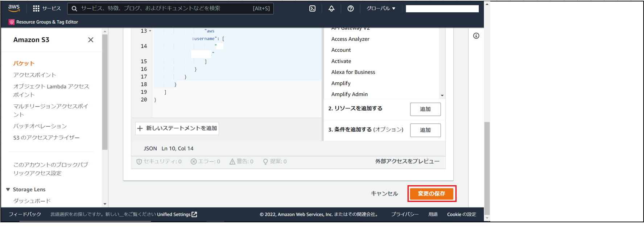This screenshot has width=644, height=235.
Task: Click the page vertical scrollbar thumb
Action: pyautogui.click(x=487, y=168)
